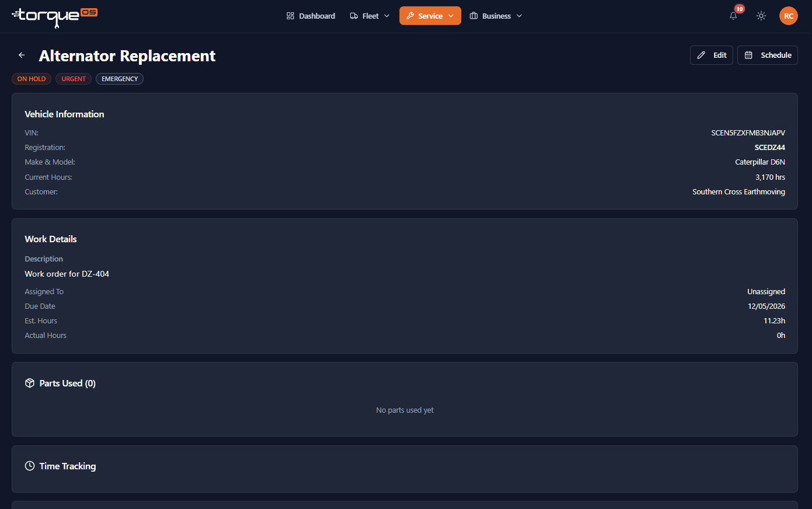
Task: Expand the Fleet dropdown chevron
Action: (x=386, y=16)
